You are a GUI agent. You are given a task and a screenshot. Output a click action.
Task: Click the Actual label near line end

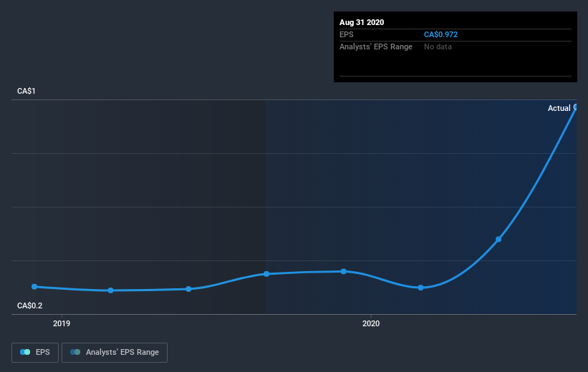coord(559,108)
